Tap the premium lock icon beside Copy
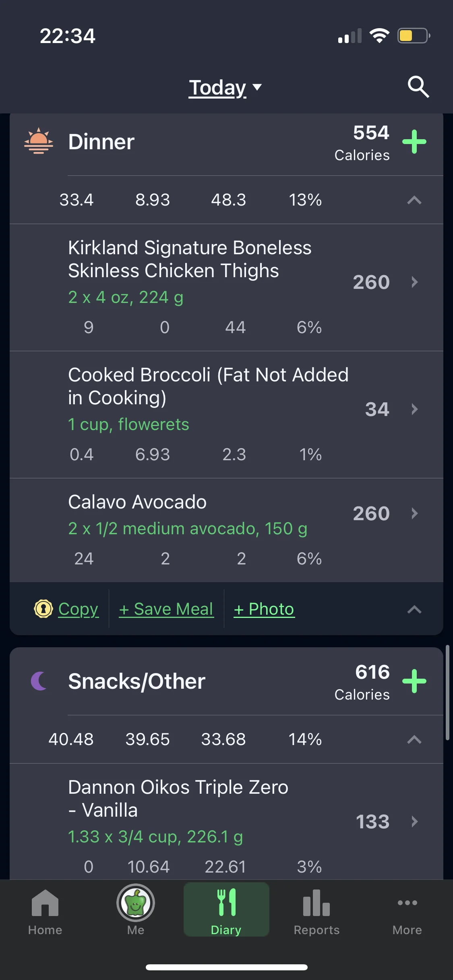Image resolution: width=453 pixels, height=980 pixels. coord(43,609)
